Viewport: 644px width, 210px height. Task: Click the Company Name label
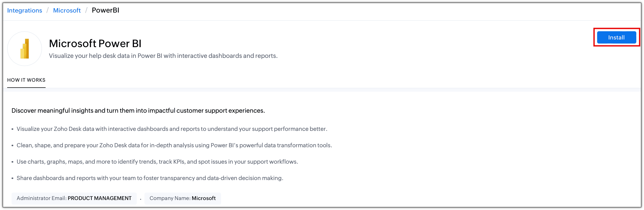click(170, 198)
